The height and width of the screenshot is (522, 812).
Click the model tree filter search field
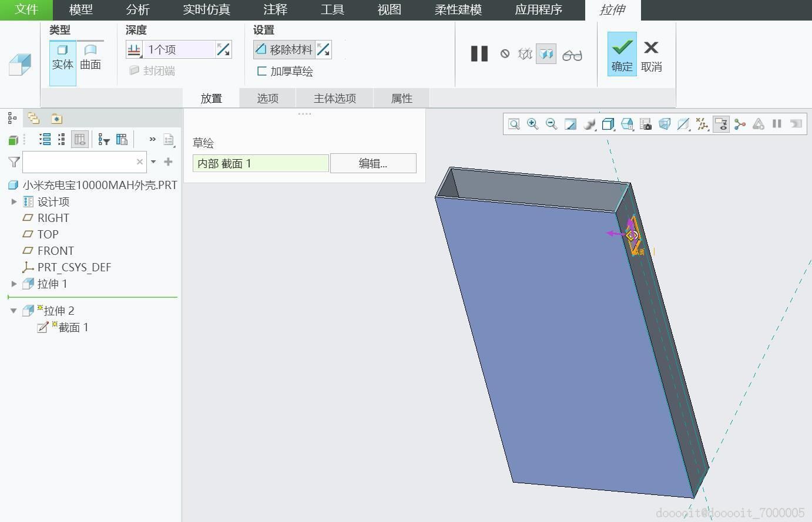tap(79, 161)
